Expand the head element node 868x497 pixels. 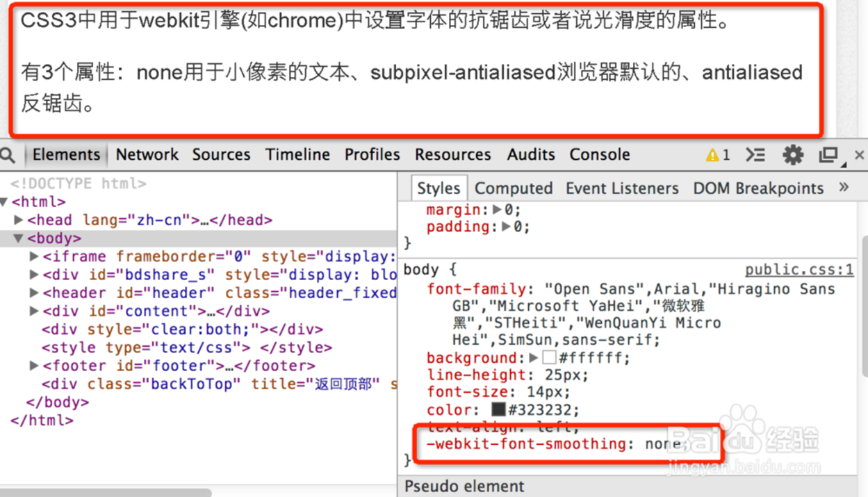(17, 219)
